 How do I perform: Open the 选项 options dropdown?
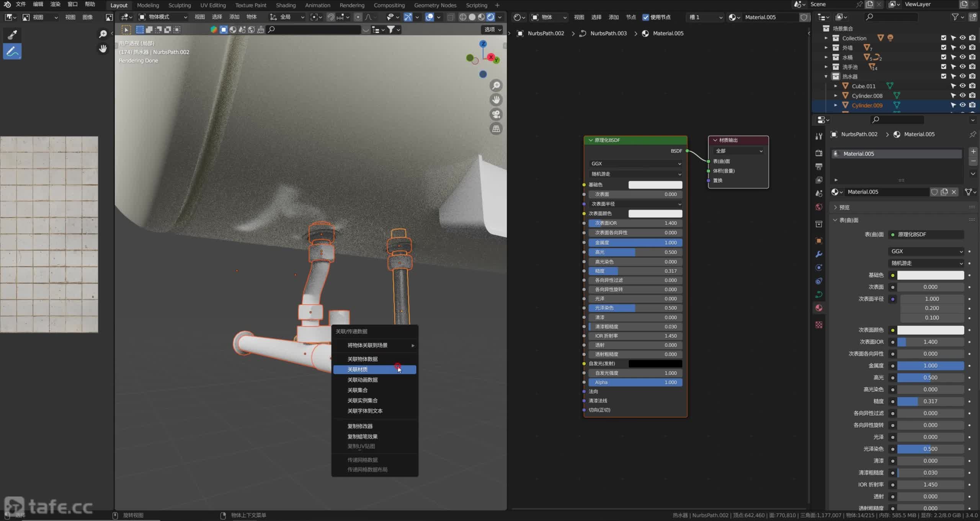(492, 29)
